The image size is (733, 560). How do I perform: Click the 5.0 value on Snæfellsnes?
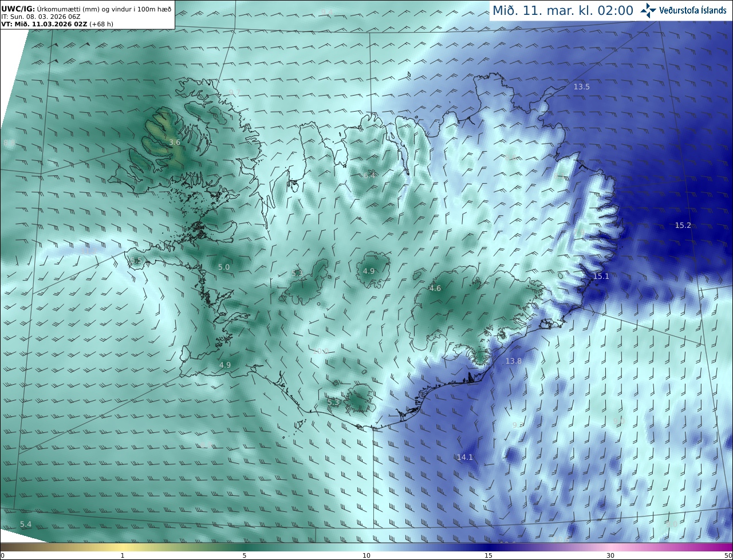224,267
